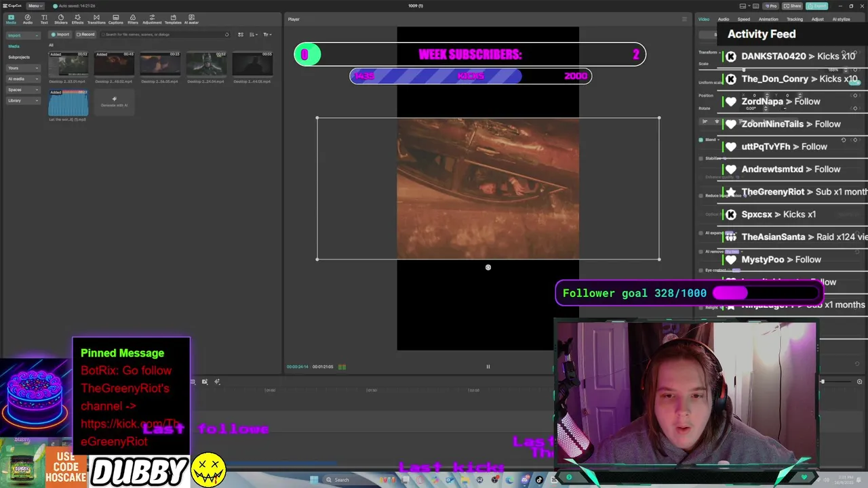Open the Transitions panel

(x=96, y=19)
